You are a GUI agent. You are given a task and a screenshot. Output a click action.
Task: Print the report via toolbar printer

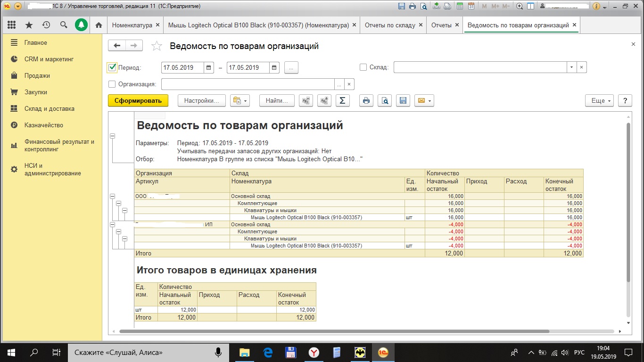click(x=367, y=100)
